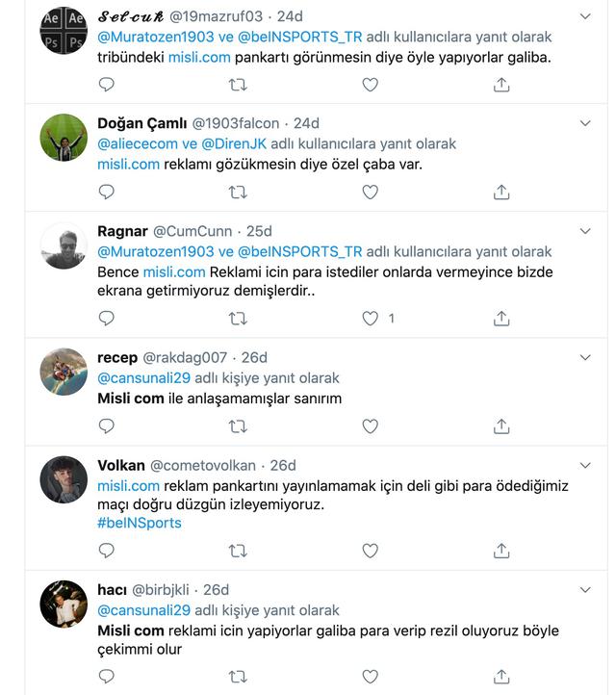This screenshot has width=616, height=695.
Task: Reply to hacı's tweet
Action: (x=107, y=676)
